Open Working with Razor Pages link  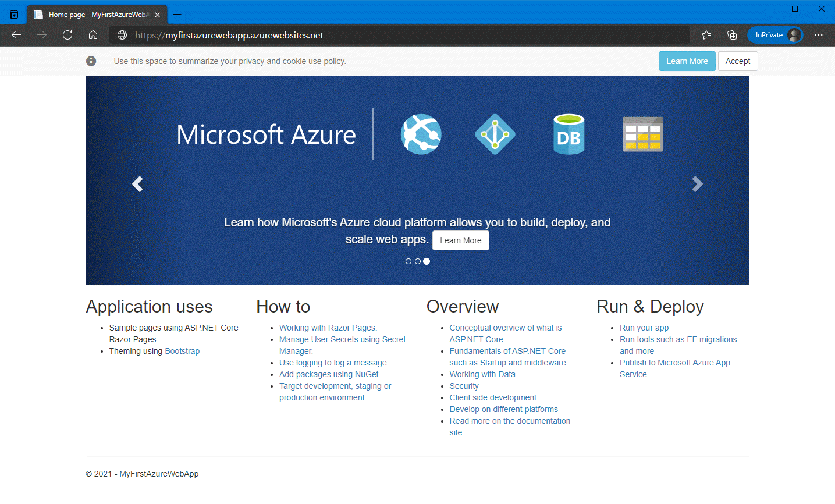(x=328, y=328)
